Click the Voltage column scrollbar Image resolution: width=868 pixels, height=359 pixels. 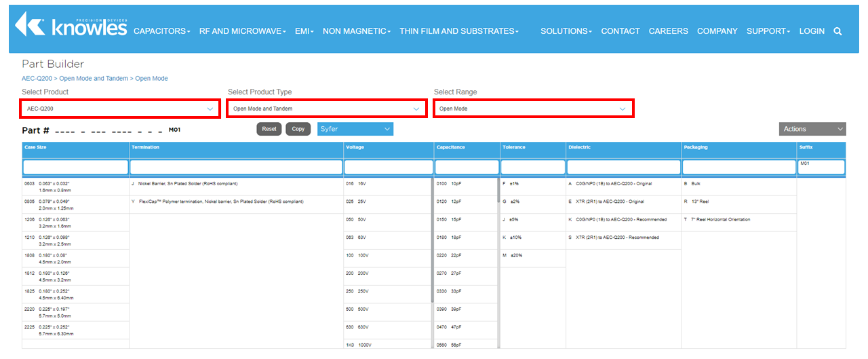click(x=433, y=240)
